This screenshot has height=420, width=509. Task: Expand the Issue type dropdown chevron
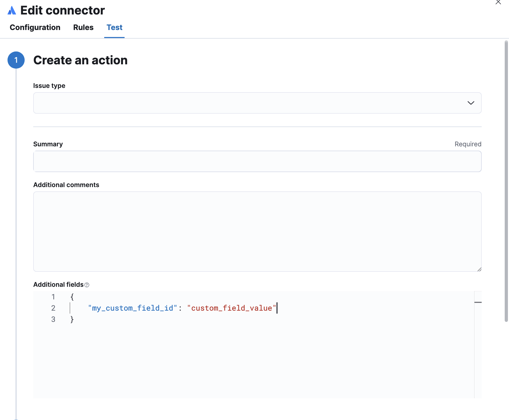471,103
